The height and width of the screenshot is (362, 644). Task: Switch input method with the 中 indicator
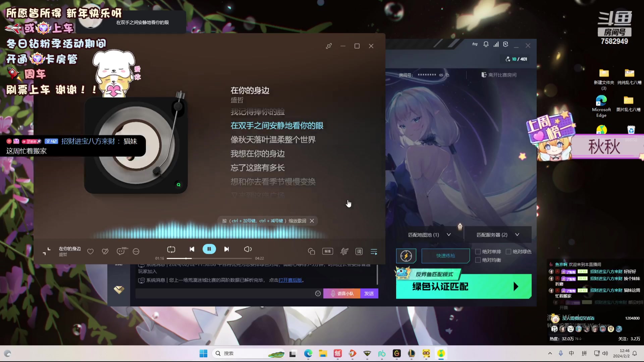(572, 353)
